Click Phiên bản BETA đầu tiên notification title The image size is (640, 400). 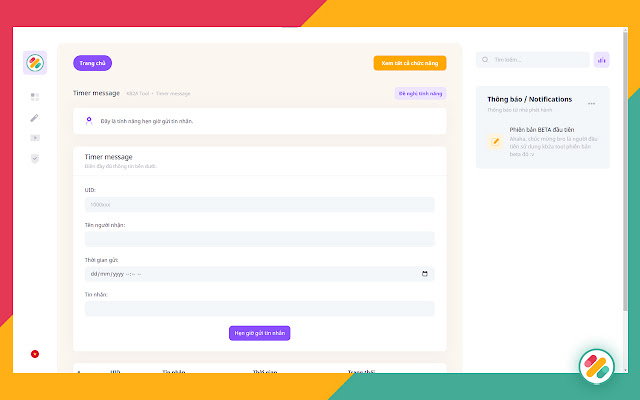click(x=542, y=130)
